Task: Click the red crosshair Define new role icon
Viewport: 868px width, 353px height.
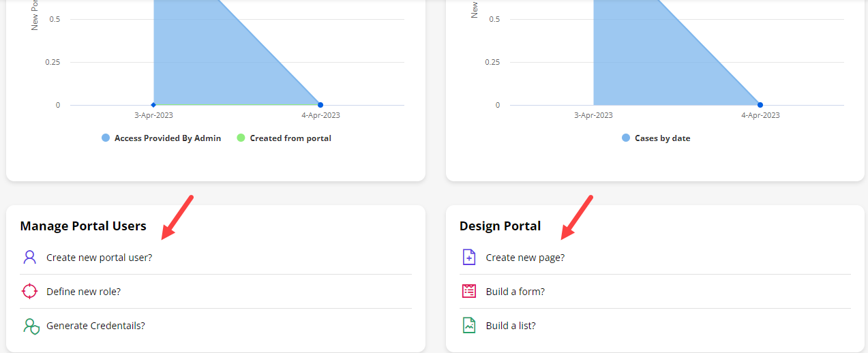Action: click(x=29, y=292)
